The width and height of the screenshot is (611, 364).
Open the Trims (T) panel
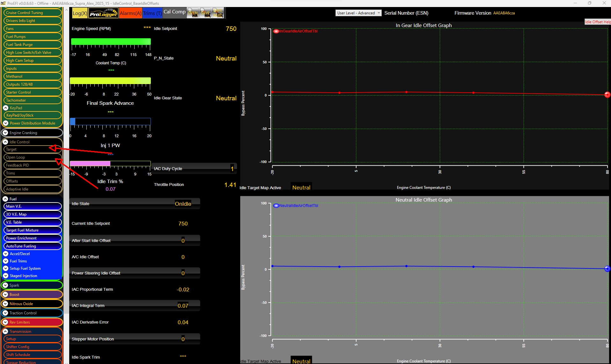click(x=152, y=13)
